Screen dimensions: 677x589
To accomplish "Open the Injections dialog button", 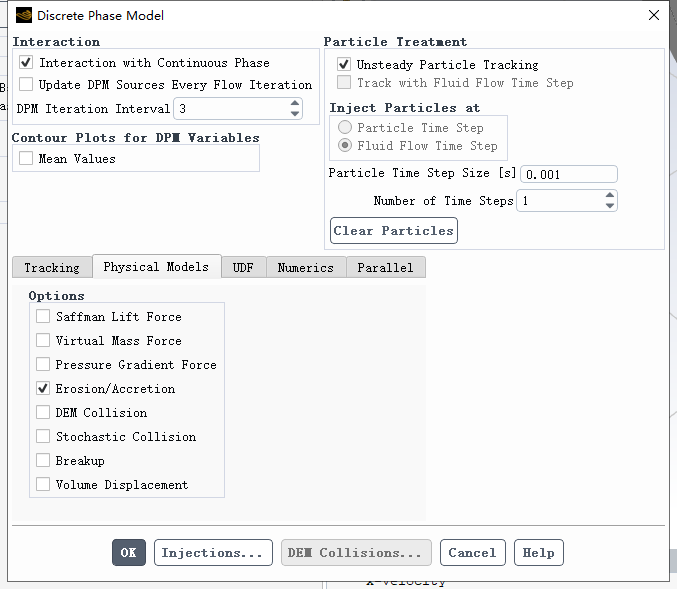I will [213, 552].
